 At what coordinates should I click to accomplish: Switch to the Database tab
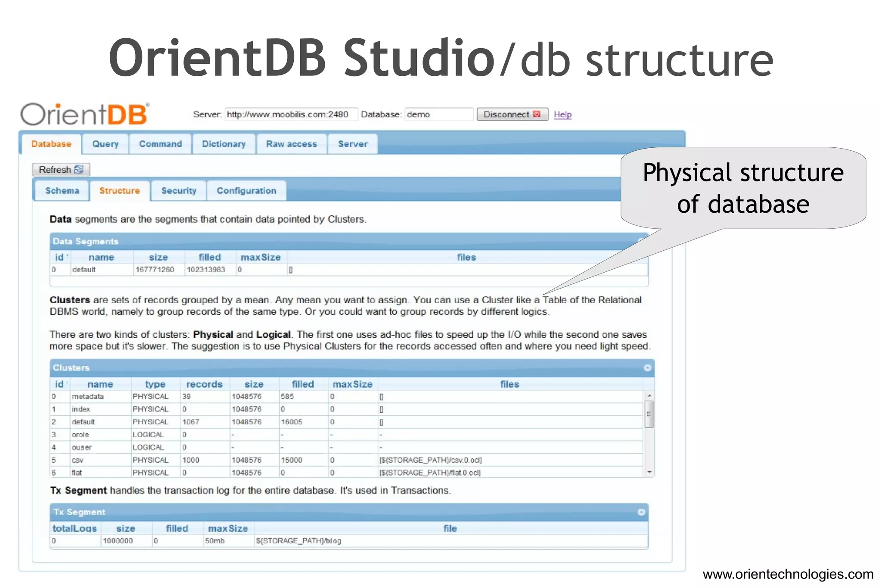[x=51, y=144]
